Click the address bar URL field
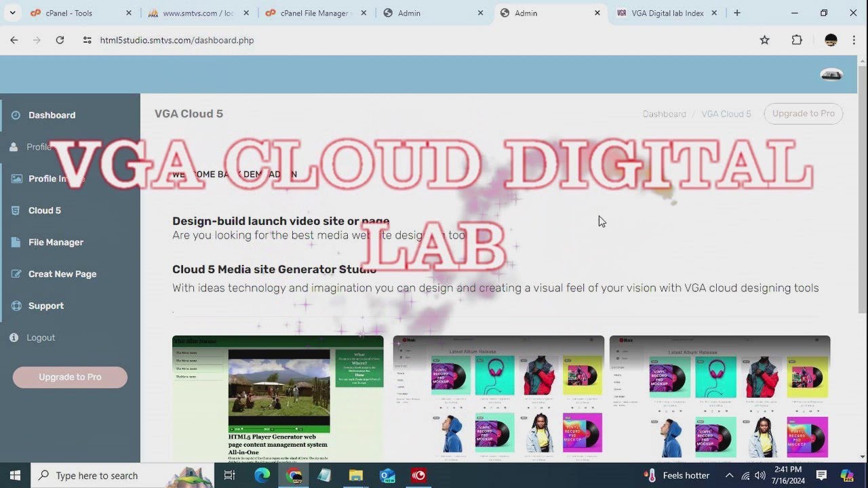Screen dimensions: 868x488 click(x=420, y=40)
